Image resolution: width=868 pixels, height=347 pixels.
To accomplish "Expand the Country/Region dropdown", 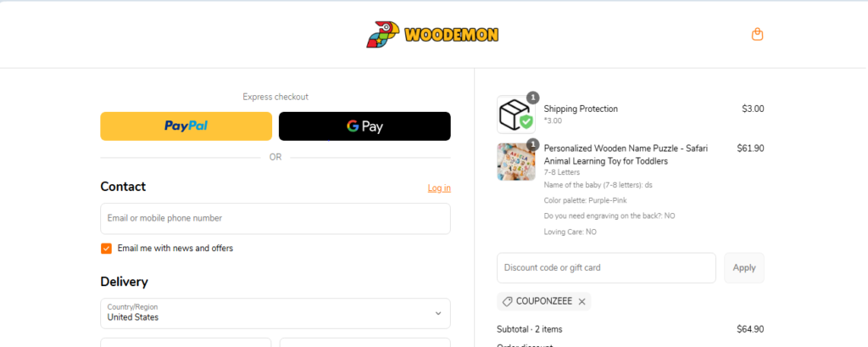I will [x=275, y=314].
